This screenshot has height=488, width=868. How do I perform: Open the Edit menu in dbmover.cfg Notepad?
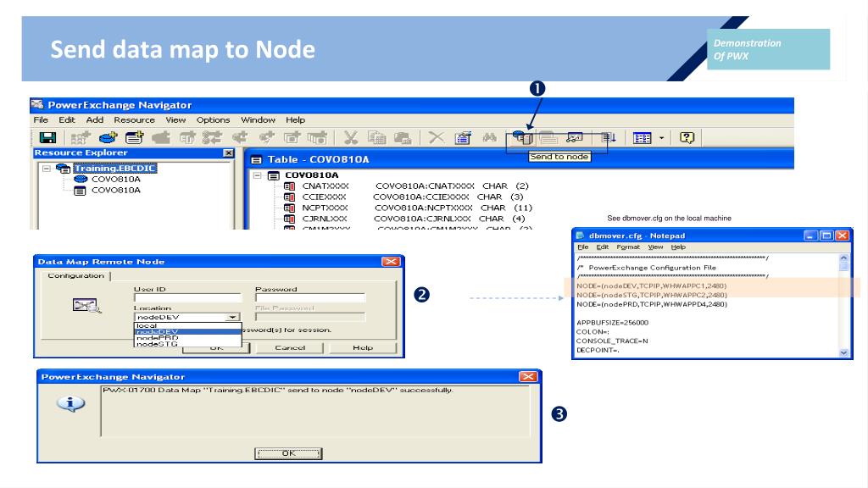click(603, 247)
